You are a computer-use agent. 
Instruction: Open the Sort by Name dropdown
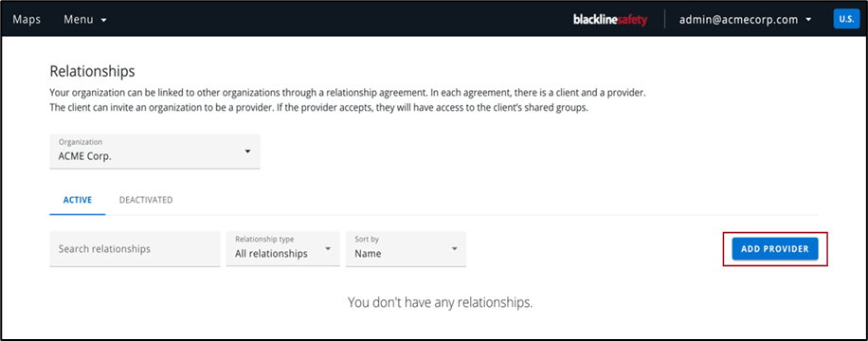(x=406, y=248)
